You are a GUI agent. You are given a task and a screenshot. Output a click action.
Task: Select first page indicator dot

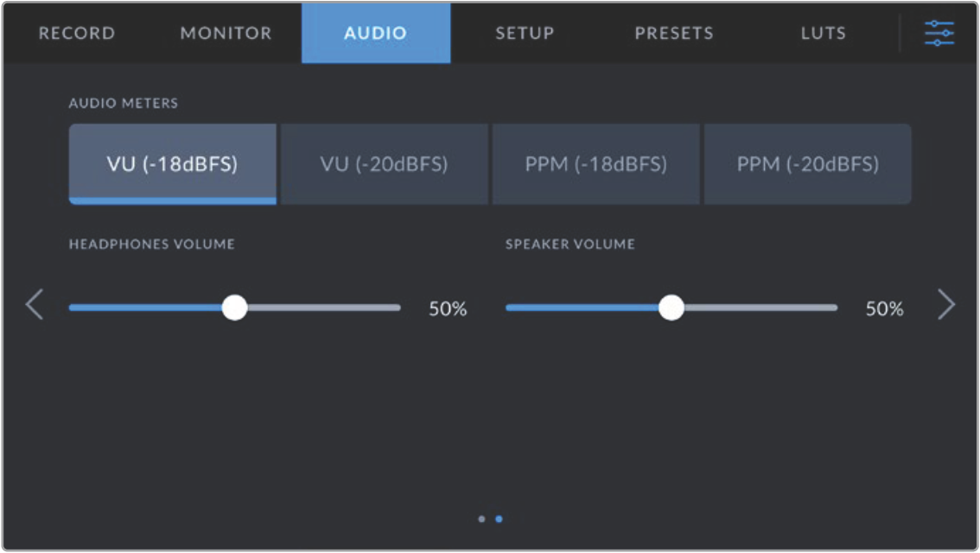[x=481, y=519]
